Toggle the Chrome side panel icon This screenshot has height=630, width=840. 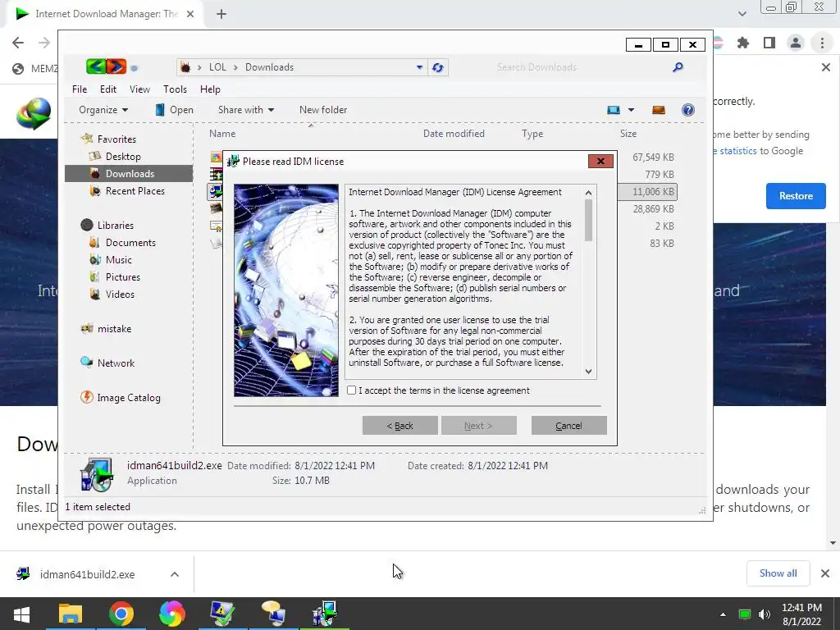pyautogui.click(x=769, y=43)
